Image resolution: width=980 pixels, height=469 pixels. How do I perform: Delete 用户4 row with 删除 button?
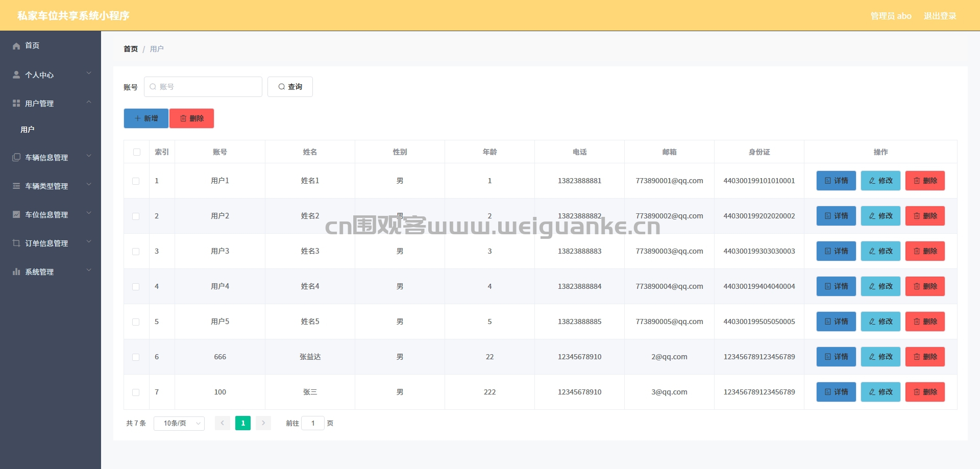(925, 286)
